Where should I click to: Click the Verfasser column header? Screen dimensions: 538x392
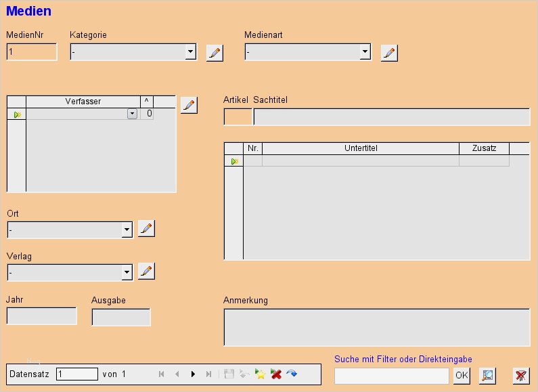pos(83,102)
